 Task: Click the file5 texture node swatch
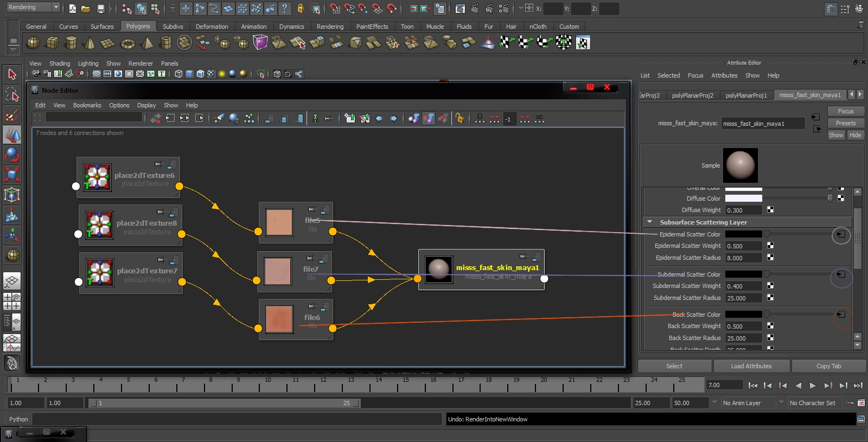coord(279,223)
